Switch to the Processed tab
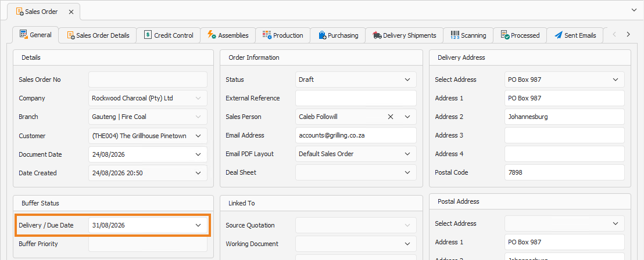644x260 pixels. coord(520,35)
